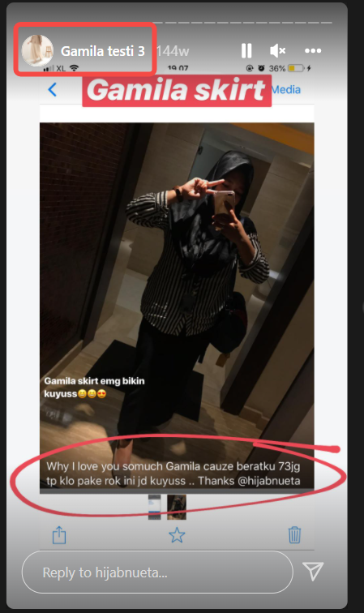Pause the story playback
364x613 pixels.
tap(246, 51)
